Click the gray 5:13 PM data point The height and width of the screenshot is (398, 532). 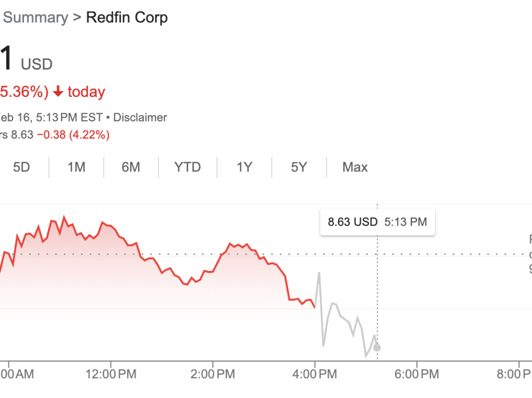(377, 347)
